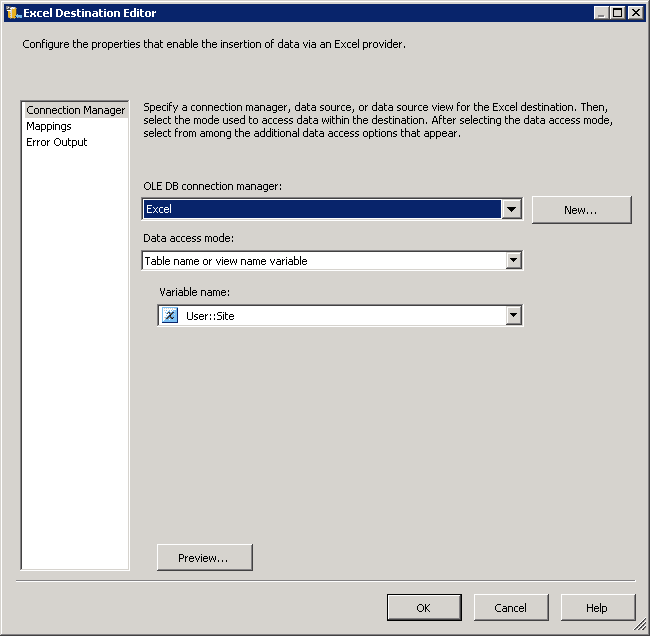Switch to the Mappings page
Screen dimensions: 650x636
click(x=49, y=126)
